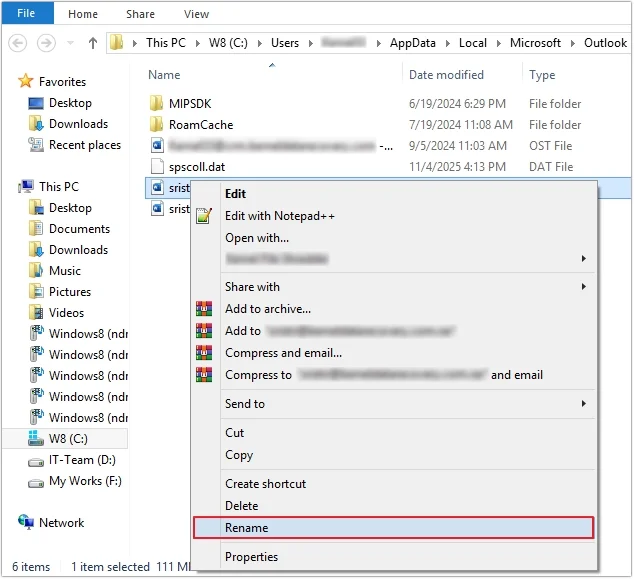Select the spscoll.dat file name
This screenshot has height=579, width=634.
tap(197, 167)
